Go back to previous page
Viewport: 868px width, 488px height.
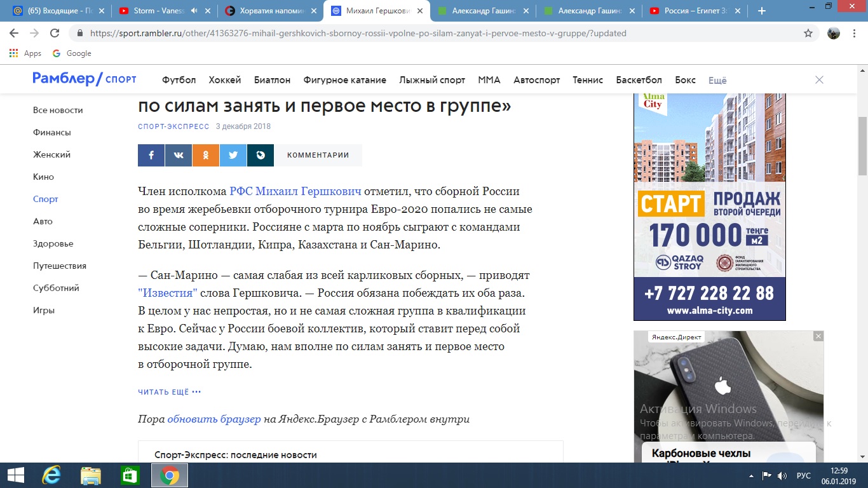point(15,33)
